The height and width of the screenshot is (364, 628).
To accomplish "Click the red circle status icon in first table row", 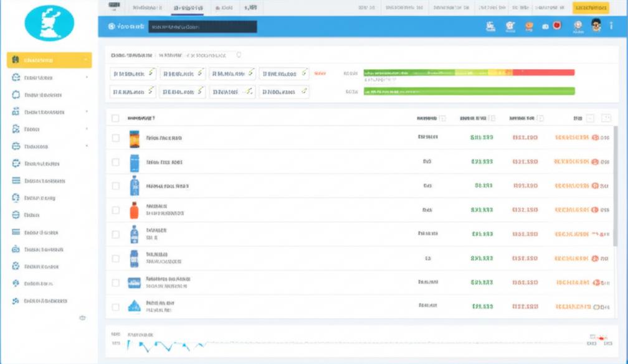I will (x=595, y=138).
